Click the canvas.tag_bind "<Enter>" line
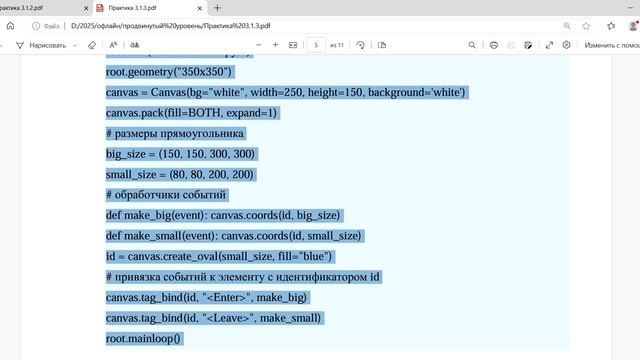This screenshot has height=360, width=640. [x=206, y=297]
